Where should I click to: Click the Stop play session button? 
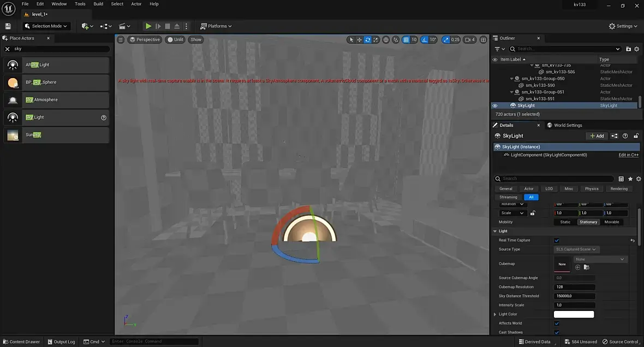click(x=168, y=26)
